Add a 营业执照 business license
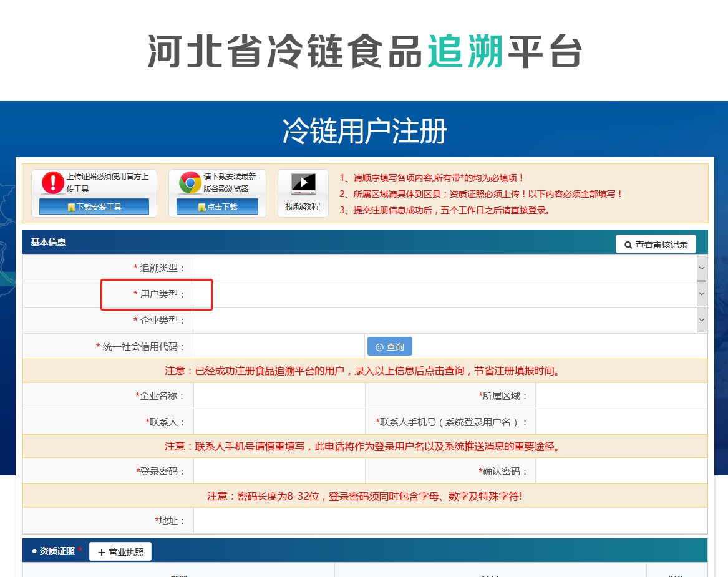This screenshot has height=577, width=728. point(120,552)
